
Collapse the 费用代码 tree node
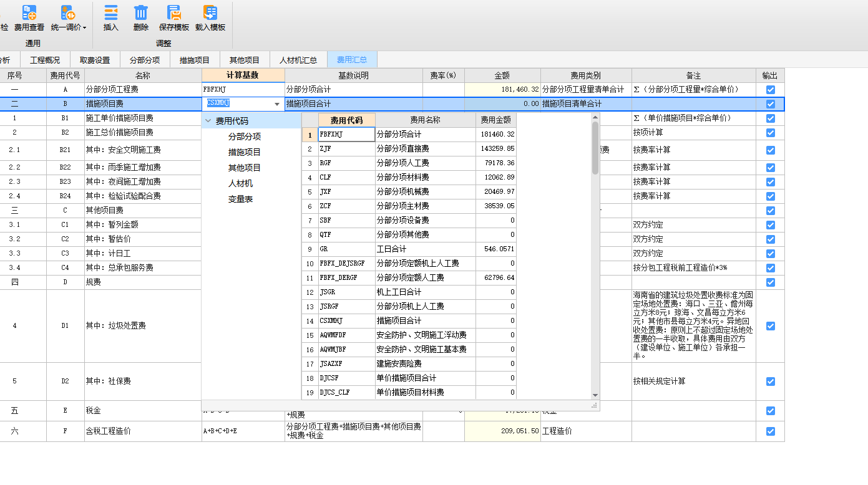click(x=207, y=121)
